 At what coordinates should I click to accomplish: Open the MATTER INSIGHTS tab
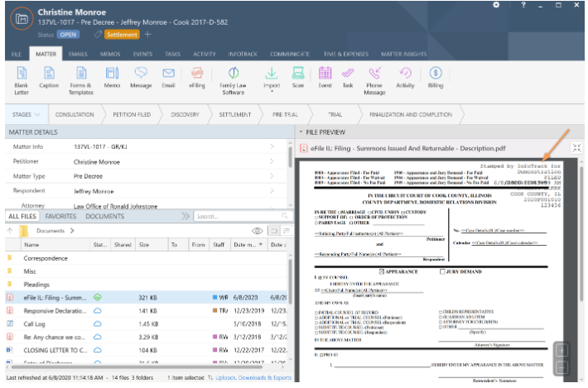[x=404, y=54]
